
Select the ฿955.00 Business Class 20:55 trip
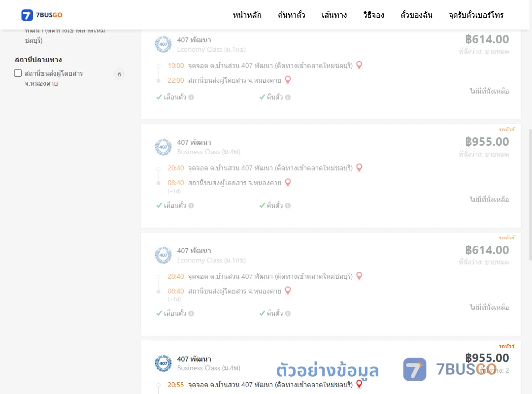click(331, 367)
